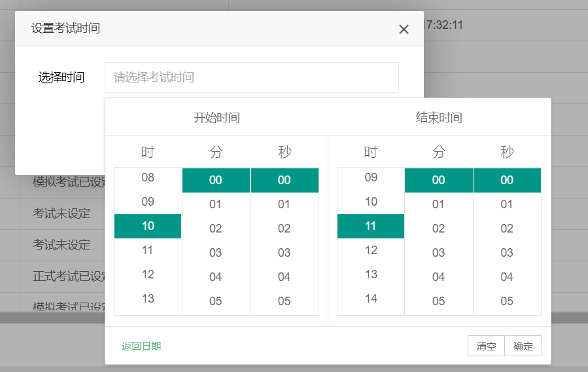
Task: Click the 请选择考试时间 input field
Action: pyautogui.click(x=251, y=77)
